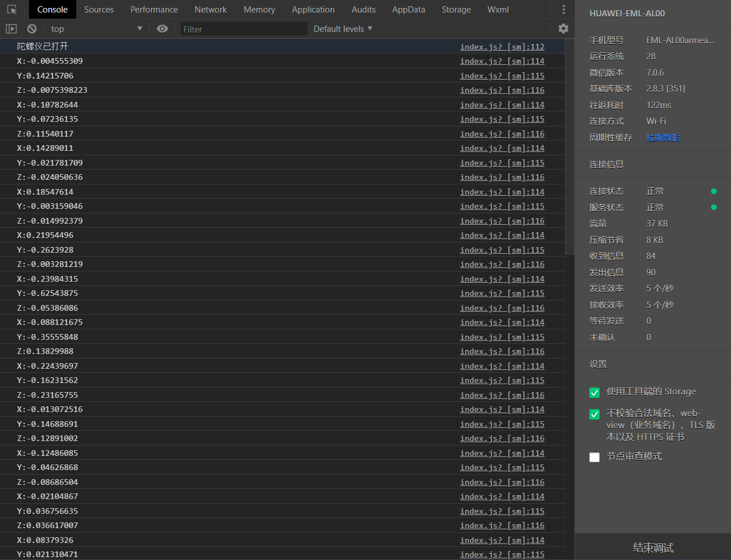Click the 拉取数据 link
This screenshot has height=560, width=731.
coord(663,137)
